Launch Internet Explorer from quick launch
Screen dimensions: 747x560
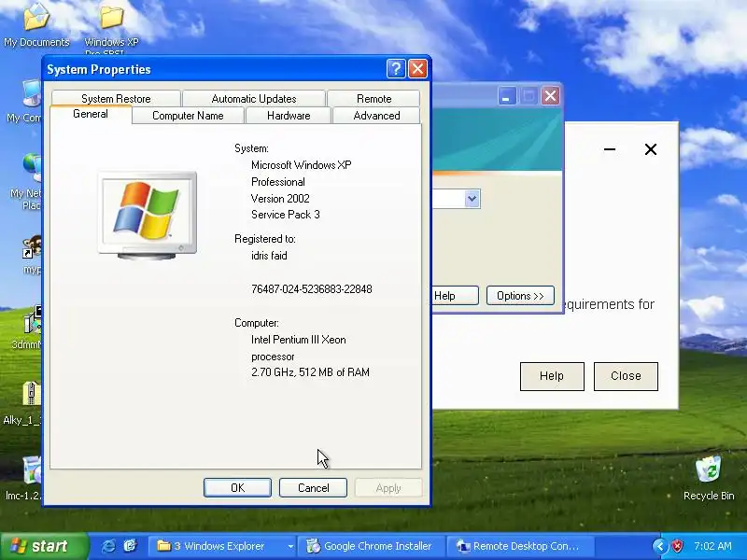pos(108,546)
